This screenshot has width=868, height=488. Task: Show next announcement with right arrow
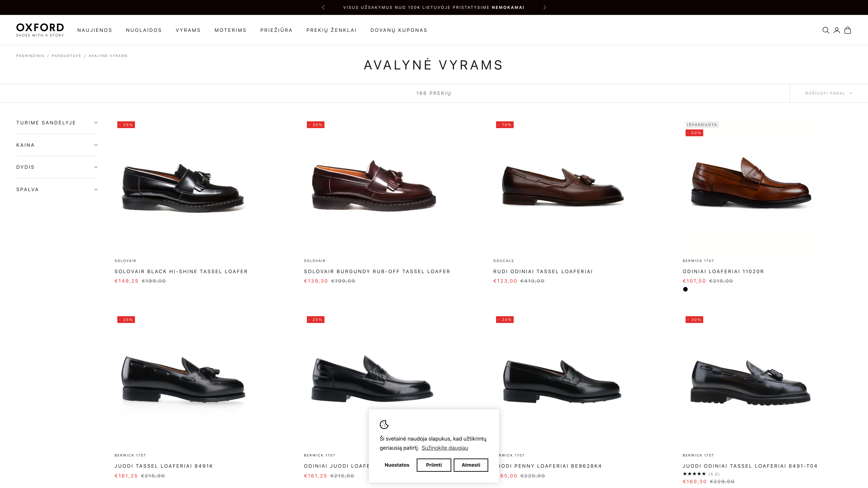[545, 7]
